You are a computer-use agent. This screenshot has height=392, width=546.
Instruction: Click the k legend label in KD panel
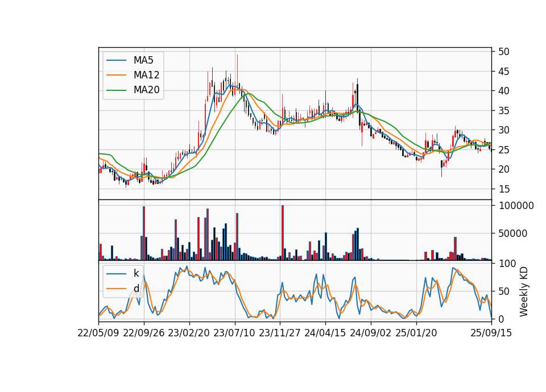(x=136, y=273)
